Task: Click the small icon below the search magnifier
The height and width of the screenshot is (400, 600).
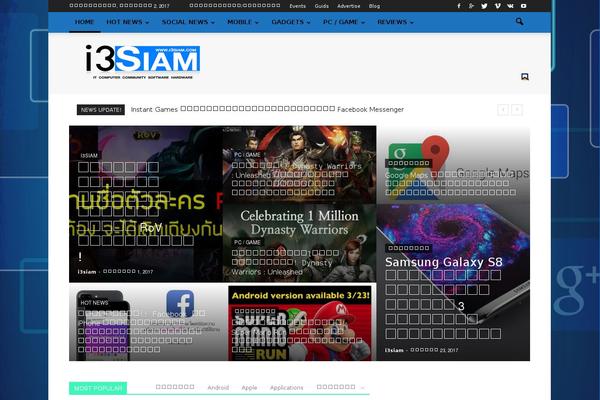Action: coord(525,77)
